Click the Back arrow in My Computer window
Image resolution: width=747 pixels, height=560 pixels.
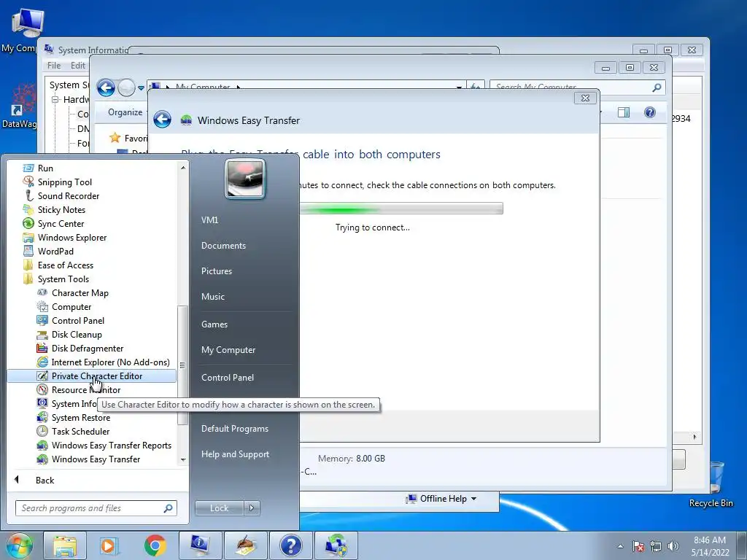pyautogui.click(x=106, y=87)
